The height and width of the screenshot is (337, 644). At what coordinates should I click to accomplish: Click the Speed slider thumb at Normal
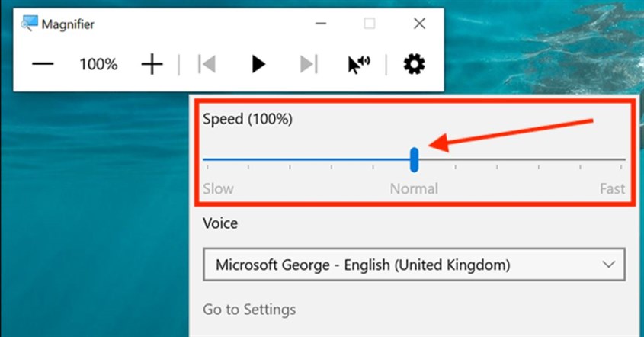click(414, 159)
